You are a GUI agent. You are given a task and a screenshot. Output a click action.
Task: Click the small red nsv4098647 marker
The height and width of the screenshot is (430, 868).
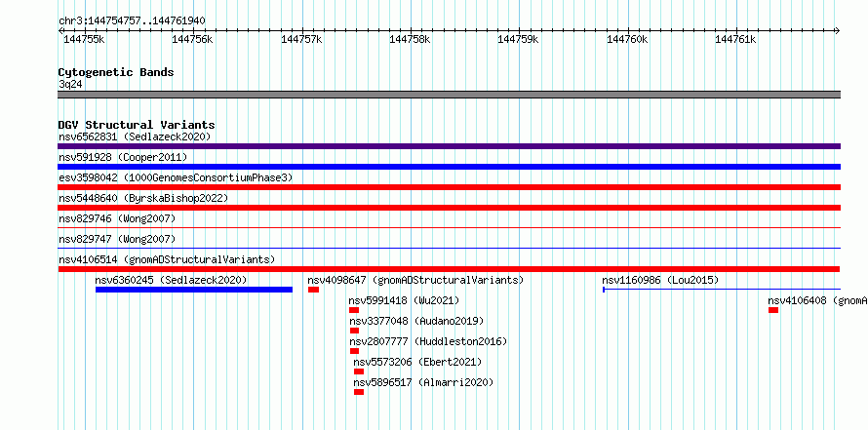314,290
